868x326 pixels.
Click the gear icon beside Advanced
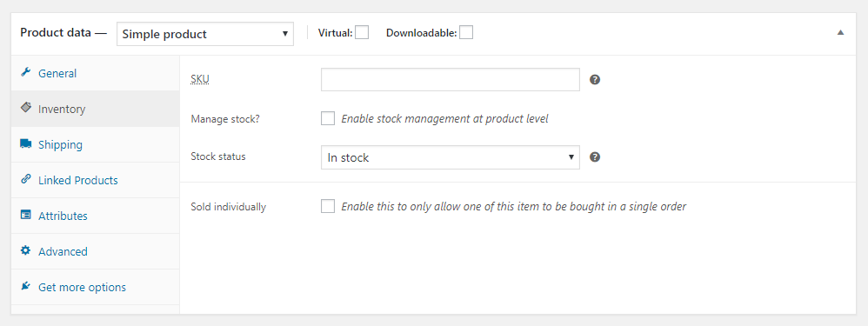coord(25,250)
